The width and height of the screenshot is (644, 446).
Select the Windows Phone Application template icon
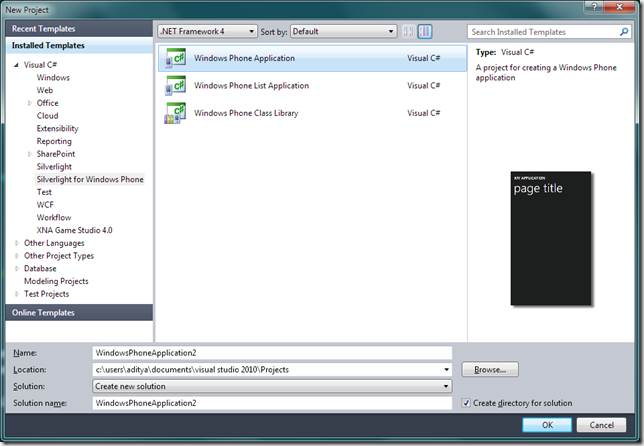click(175, 58)
